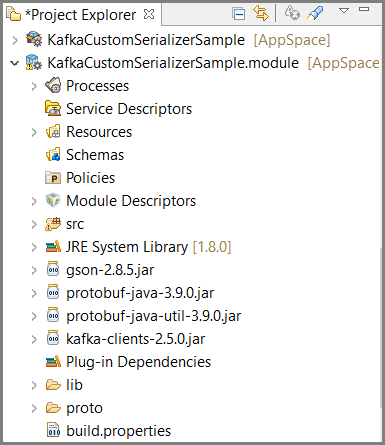
Task: Select the Processes label
Action: 97,86
